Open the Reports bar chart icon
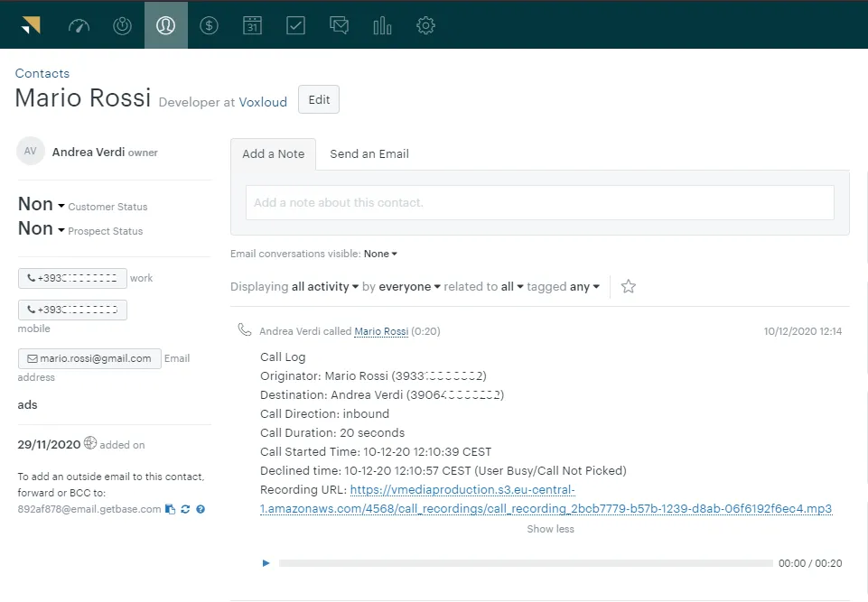Viewport: 868px width, 602px height. click(x=382, y=25)
